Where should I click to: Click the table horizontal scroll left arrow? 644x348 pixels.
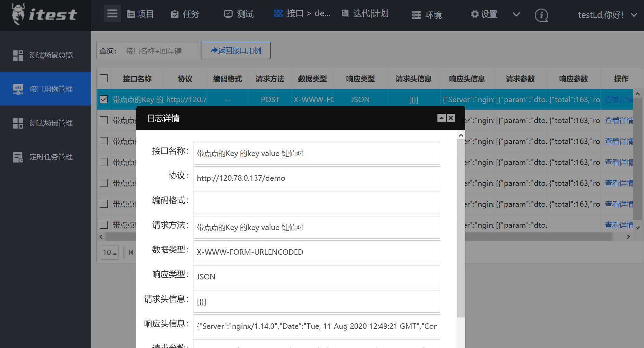pos(101,237)
